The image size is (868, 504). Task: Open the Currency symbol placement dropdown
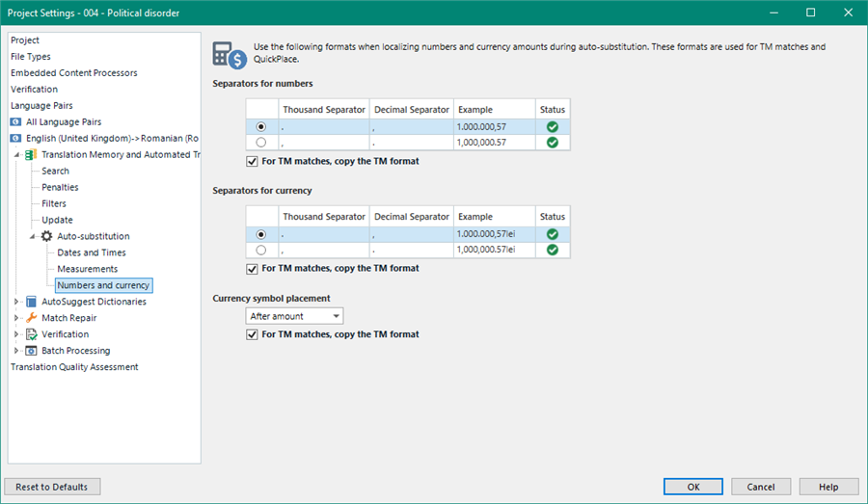(x=294, y=316)
